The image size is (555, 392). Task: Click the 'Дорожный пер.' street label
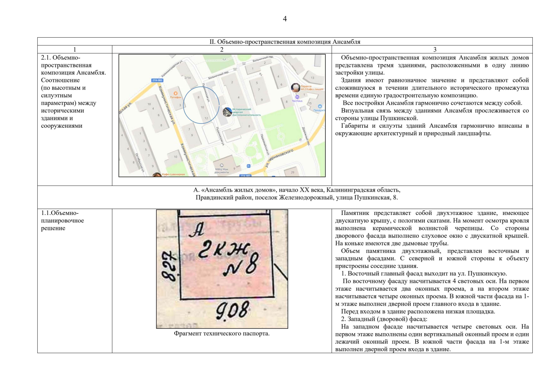[306, 136]
